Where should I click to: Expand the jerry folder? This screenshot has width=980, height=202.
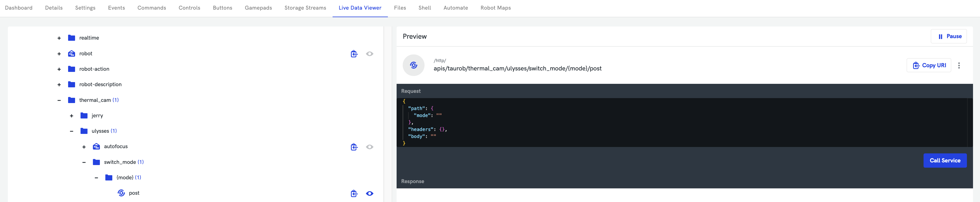click(72, 116)
